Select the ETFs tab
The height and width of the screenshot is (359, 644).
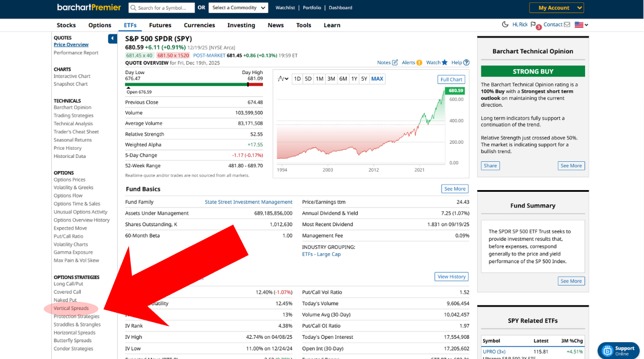pyautogui.click(x=130, y=25)
